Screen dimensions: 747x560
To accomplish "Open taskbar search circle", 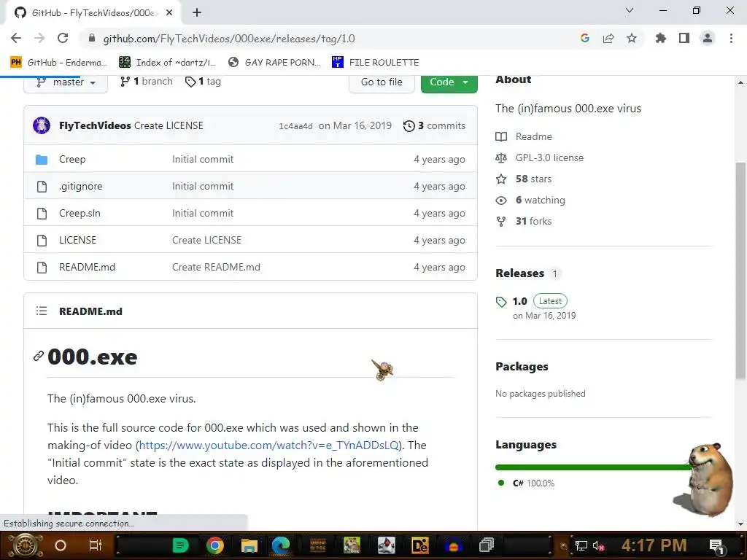I will click(x=61, y=545).
